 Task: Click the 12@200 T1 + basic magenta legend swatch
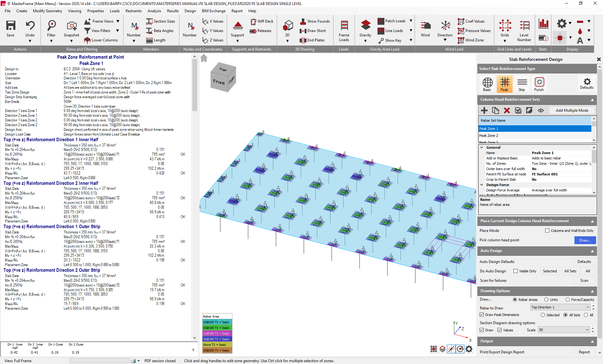point(217,333)
